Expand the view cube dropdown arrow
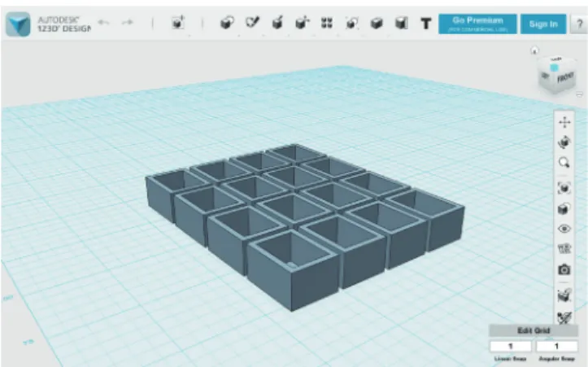This screenshot has width=588, height=367. click(x=580, y=94)
